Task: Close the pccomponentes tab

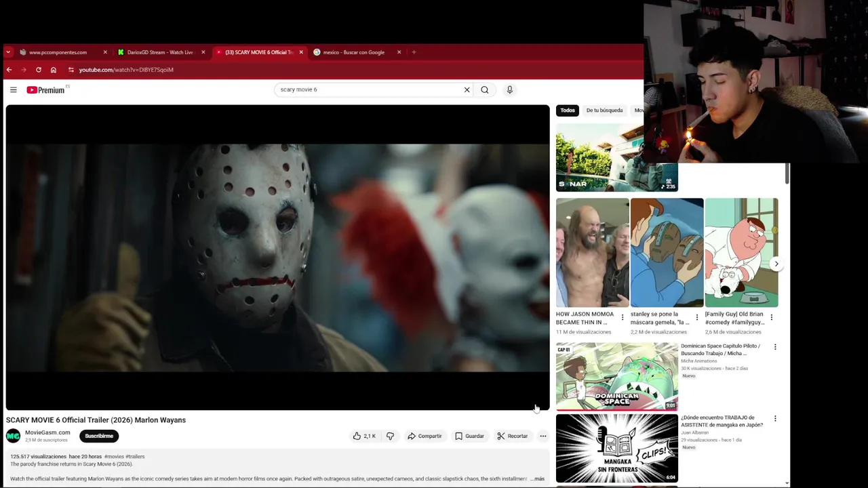Action: pos(105,52)
